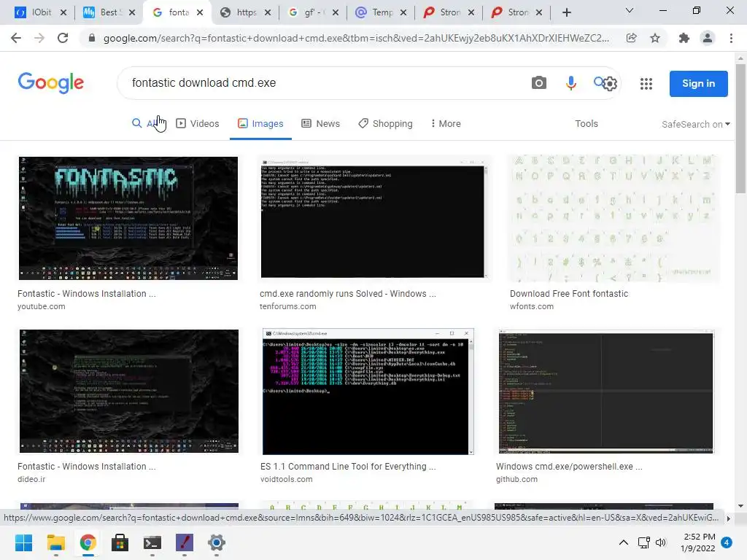The image size is (747, 560).
Task: Open the github.com dark editor thumbnail
Action: (605, 391)
